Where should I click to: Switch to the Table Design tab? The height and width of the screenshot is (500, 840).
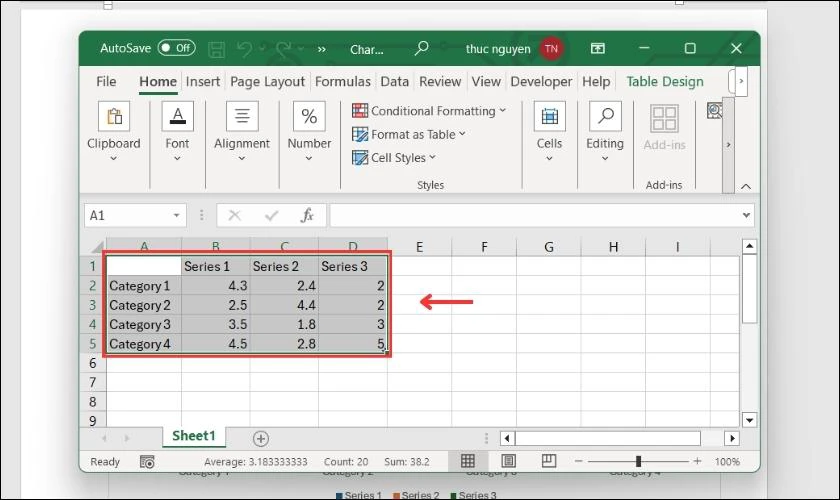coord(665,81)
